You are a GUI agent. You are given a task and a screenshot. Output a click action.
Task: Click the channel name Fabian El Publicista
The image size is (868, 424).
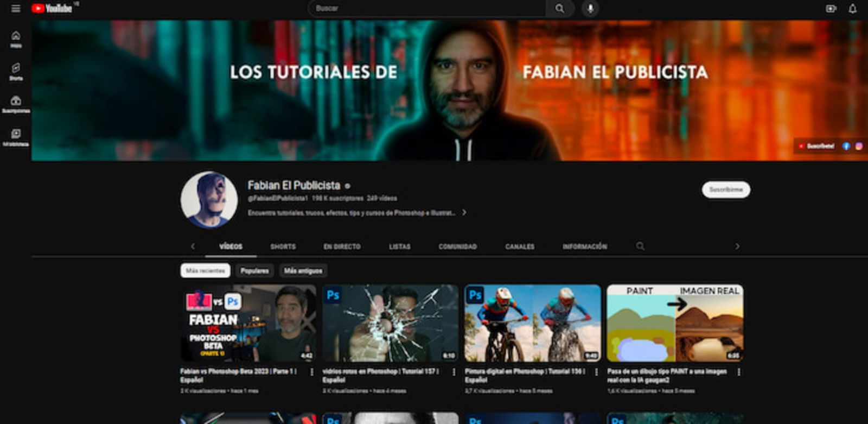point(294,185)
